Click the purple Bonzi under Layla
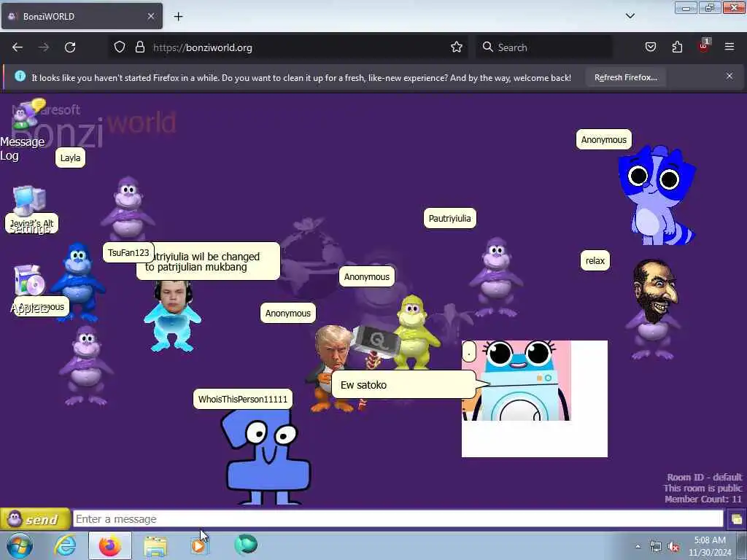This screenshot has height=560, width=747. tap(128, 208)
